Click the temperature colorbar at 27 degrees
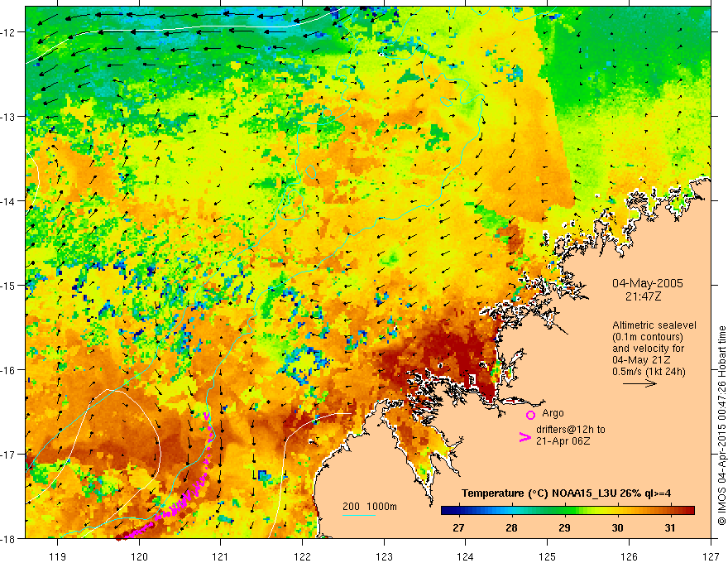The height and width of the screenshot is (563, 728). pyautogui.click(x=458, y=511)
